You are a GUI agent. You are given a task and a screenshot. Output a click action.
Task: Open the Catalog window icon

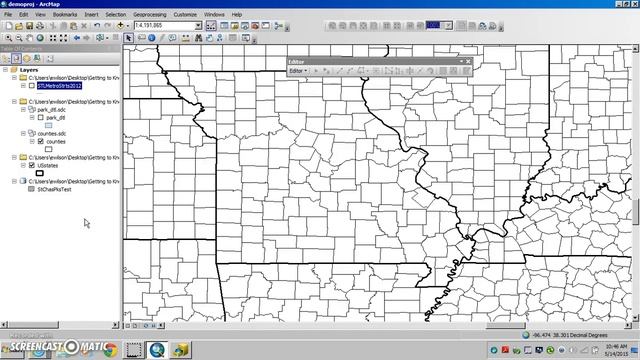234,26
